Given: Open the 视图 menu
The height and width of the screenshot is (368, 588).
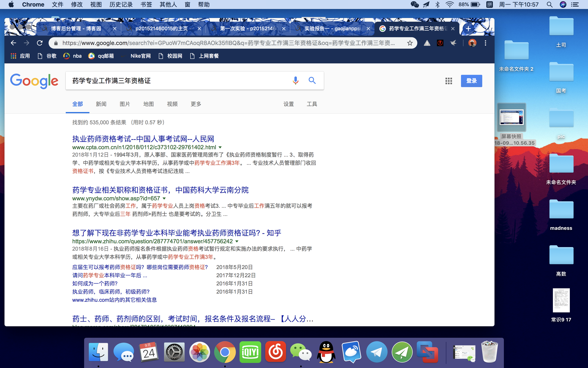Looking at the screenshot, I should [x=96, y=5].
